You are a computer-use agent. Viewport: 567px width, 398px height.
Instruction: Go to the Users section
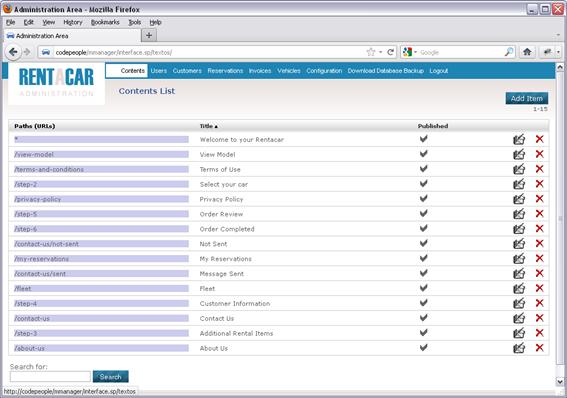[x=159, y=71]
